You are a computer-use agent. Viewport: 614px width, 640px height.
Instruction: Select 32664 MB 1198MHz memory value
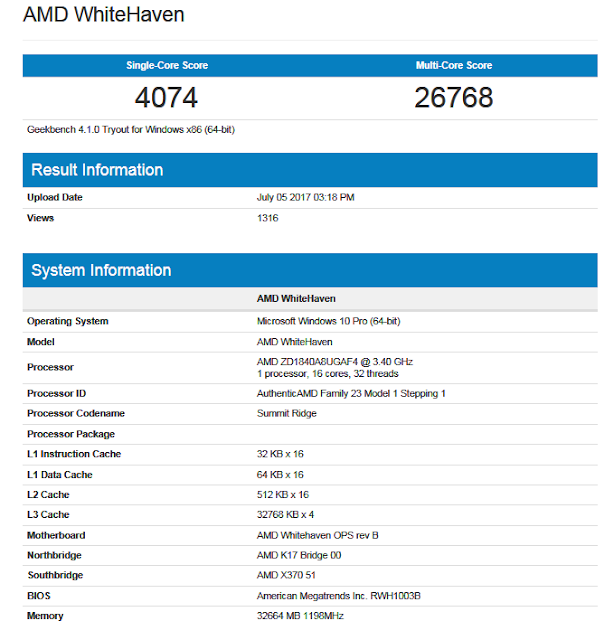(300, 616)
